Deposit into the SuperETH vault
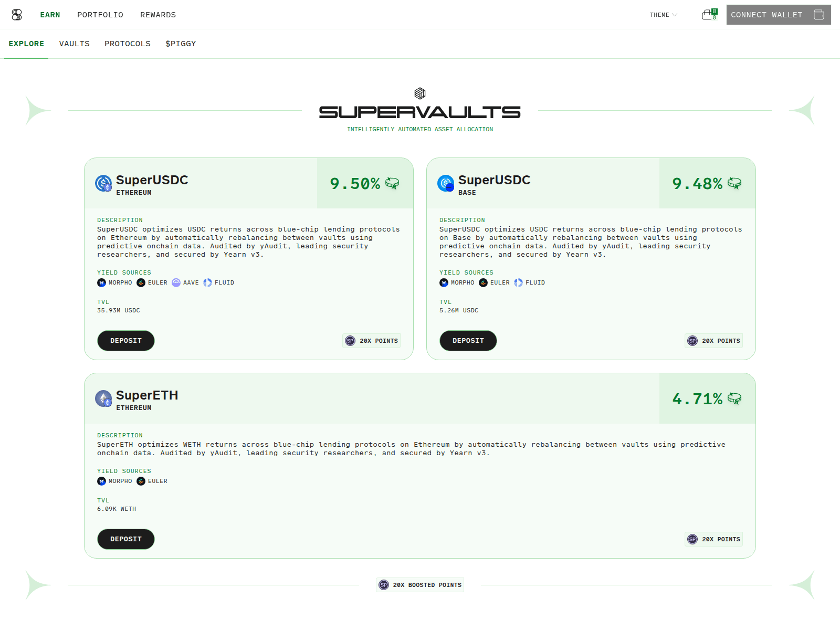Screen dimensions: 840x630 [126, 539]
